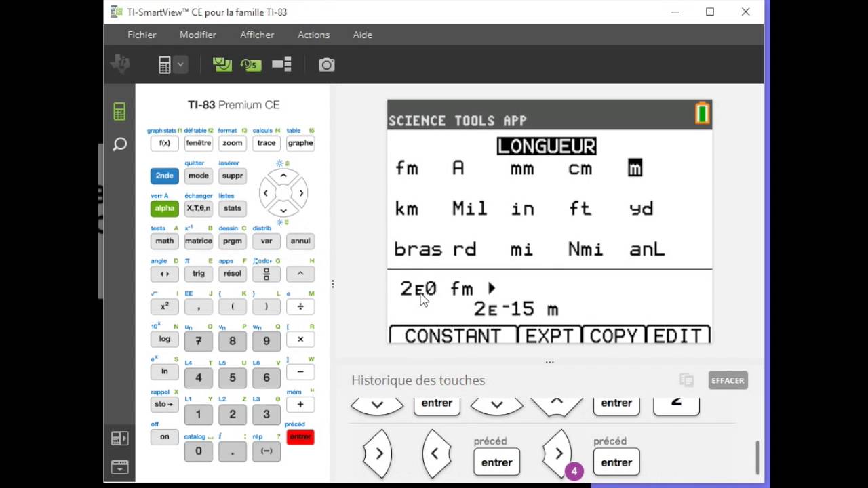Click the sto→ key
The image size is (868, 488).
[x=165, y=405]
